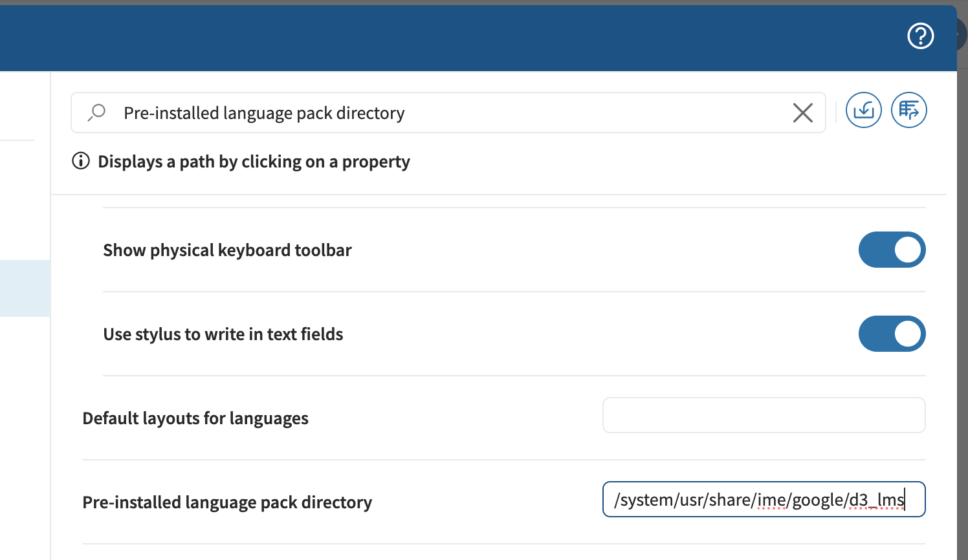Viewport: 968px width, 560px height.
Task: Clear the search field with the X
Action: click(802, 113)
